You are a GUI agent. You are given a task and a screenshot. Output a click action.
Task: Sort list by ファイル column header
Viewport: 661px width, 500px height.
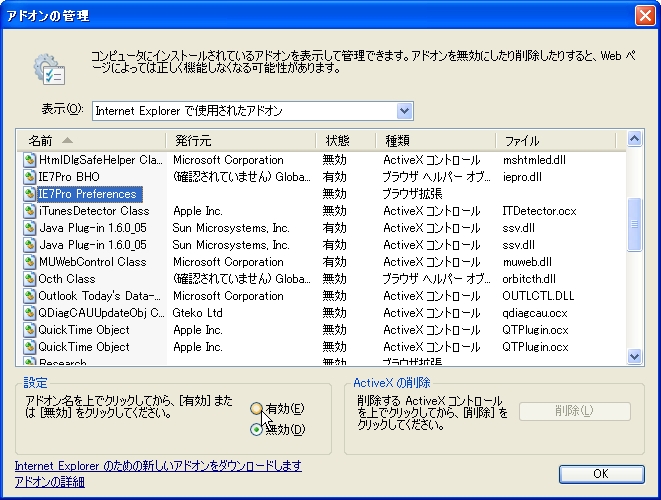[556, 140]
